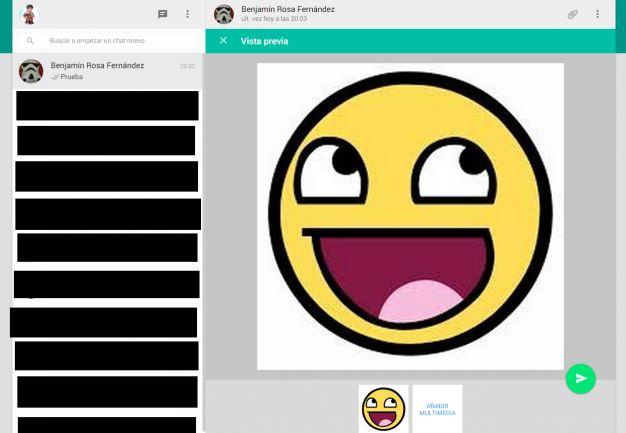Focus the 'Buscar o empezar un chat nuevo' field
The image size is (626, 433).
coord(109,41)
